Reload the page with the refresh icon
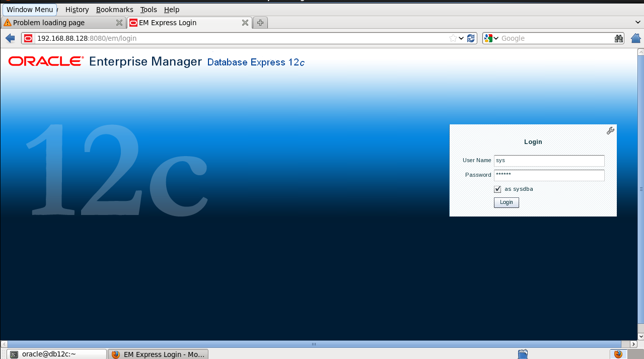 click(x=471, y=38)
